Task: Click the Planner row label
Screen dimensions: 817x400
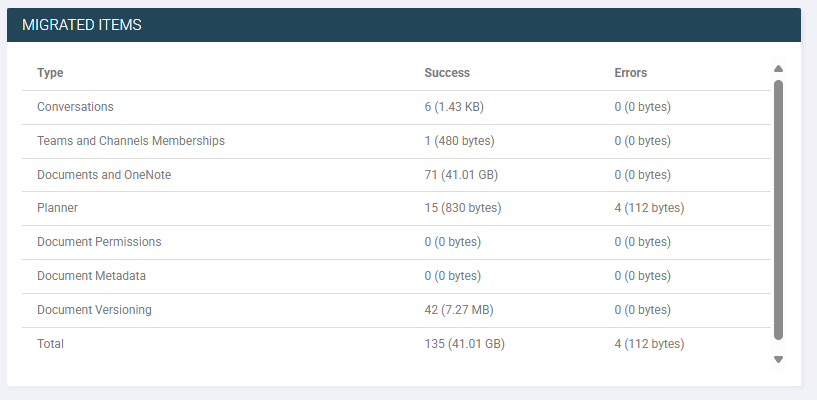Action: coord(57,208)
